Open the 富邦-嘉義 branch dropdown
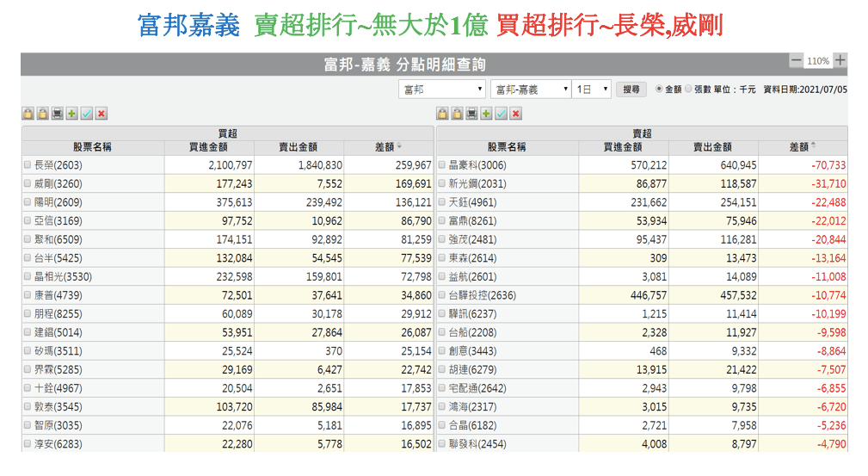This screenshot has width=868, height=476. point(530,90)
